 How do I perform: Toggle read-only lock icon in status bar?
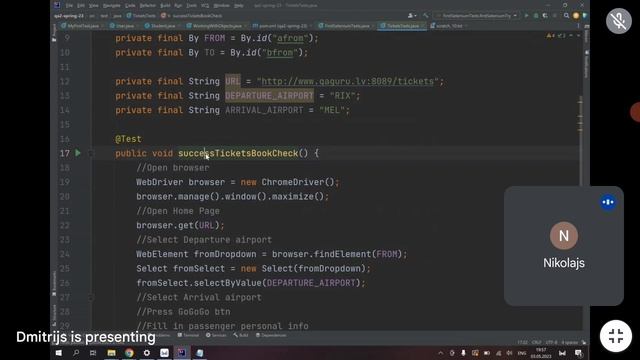(584, 342)
